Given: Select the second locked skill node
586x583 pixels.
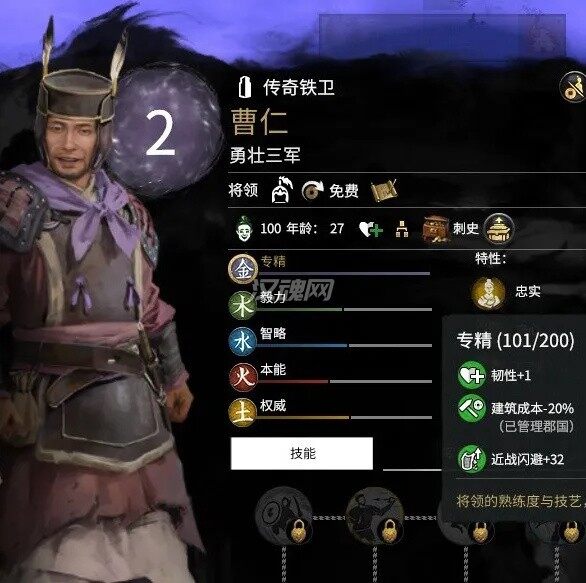Looking at the screenshot, I should 375,515.
